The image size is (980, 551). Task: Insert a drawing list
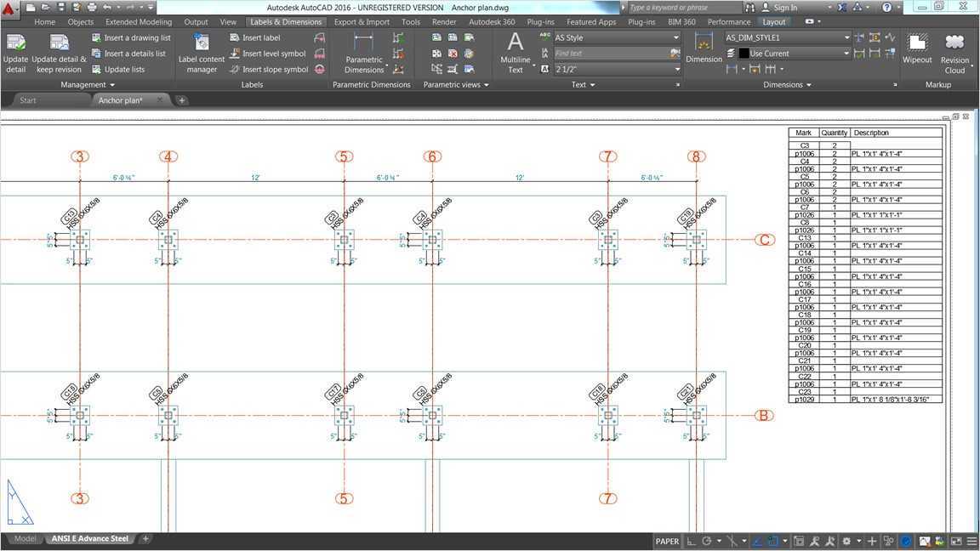point(131,37)
